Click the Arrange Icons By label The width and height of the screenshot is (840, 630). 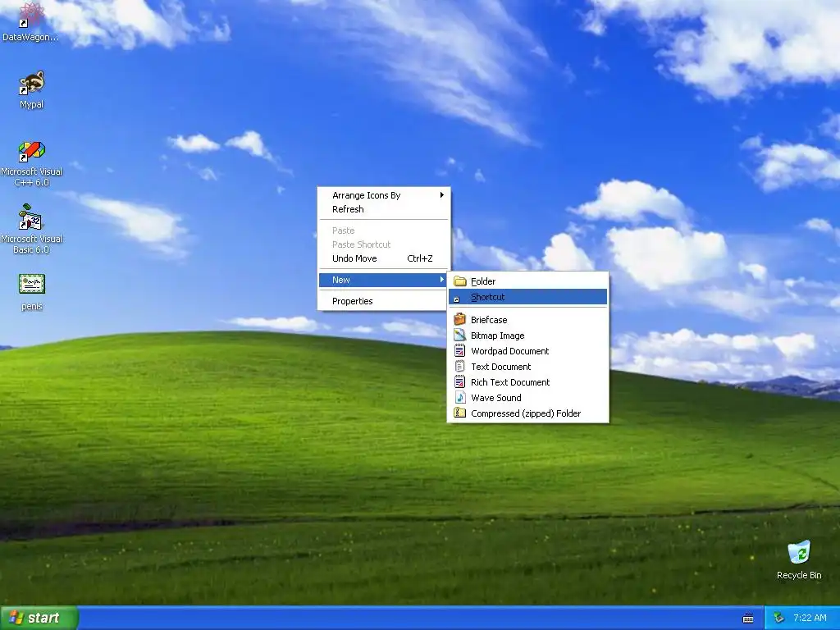367,195
